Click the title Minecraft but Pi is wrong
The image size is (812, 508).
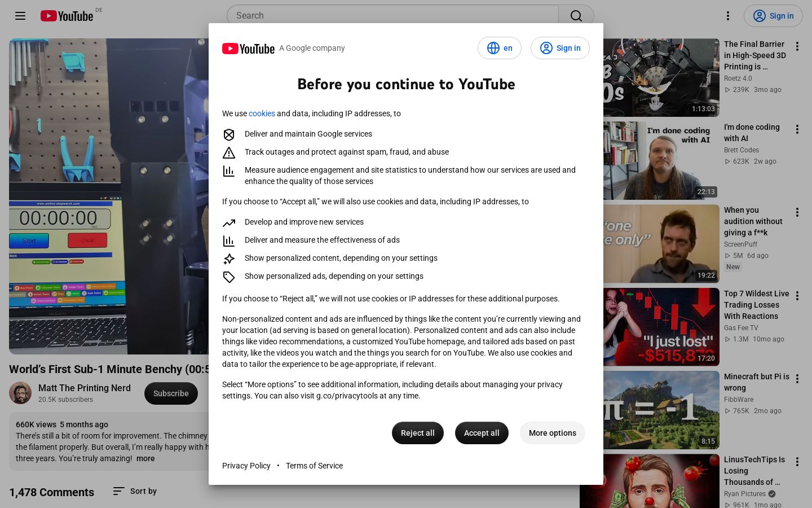pos(757,382)
